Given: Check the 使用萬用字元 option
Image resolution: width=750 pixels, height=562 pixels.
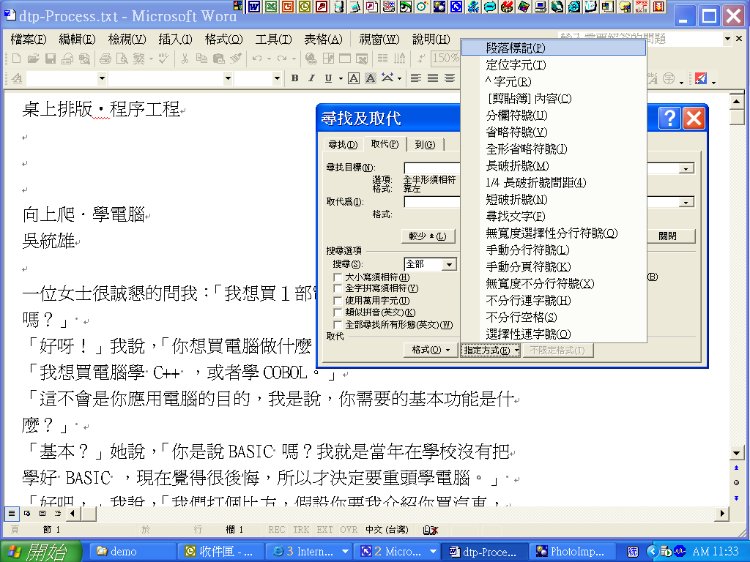Looking at the screenshot, I should pos(337,300).
